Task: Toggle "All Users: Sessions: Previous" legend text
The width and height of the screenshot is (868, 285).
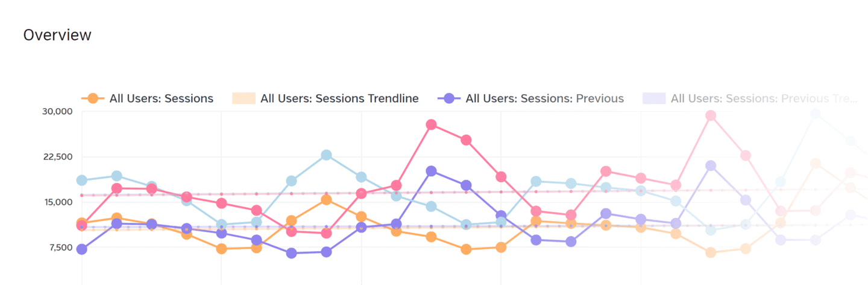Action: pyautogui.click(x=544, y=98)
